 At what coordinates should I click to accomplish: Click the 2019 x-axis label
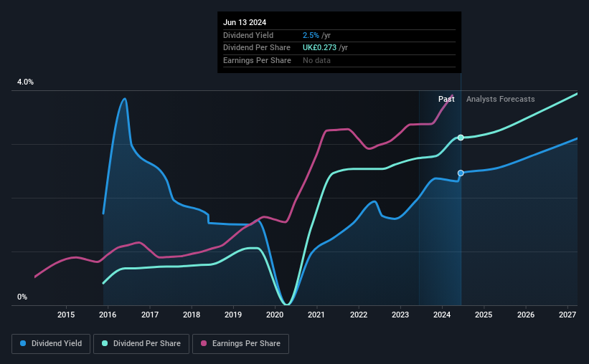(233, 315)
